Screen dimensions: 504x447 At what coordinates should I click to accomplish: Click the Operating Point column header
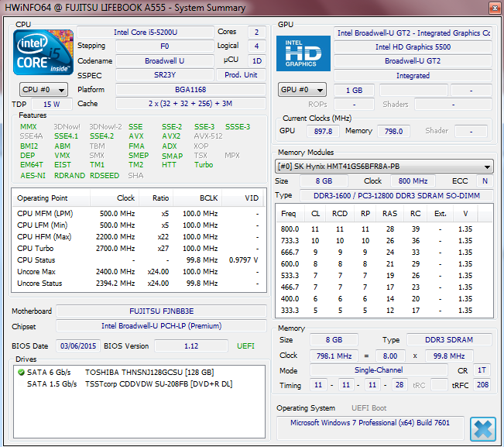click(x=51, y=198)
